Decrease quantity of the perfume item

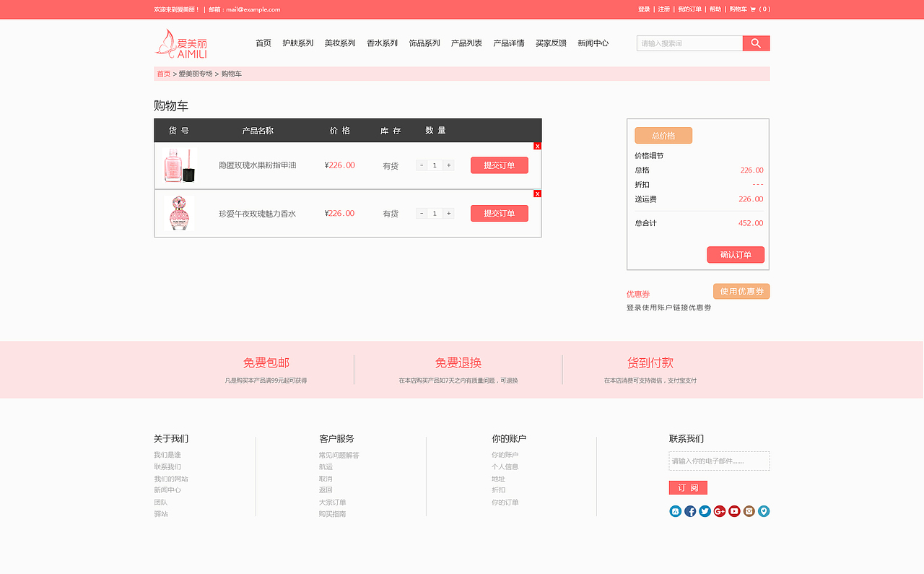[x=422, y=213]
